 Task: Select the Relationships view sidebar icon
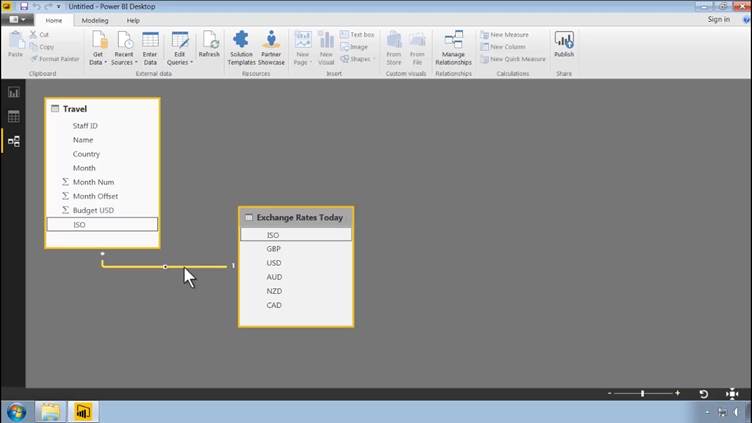coord(13,141)
